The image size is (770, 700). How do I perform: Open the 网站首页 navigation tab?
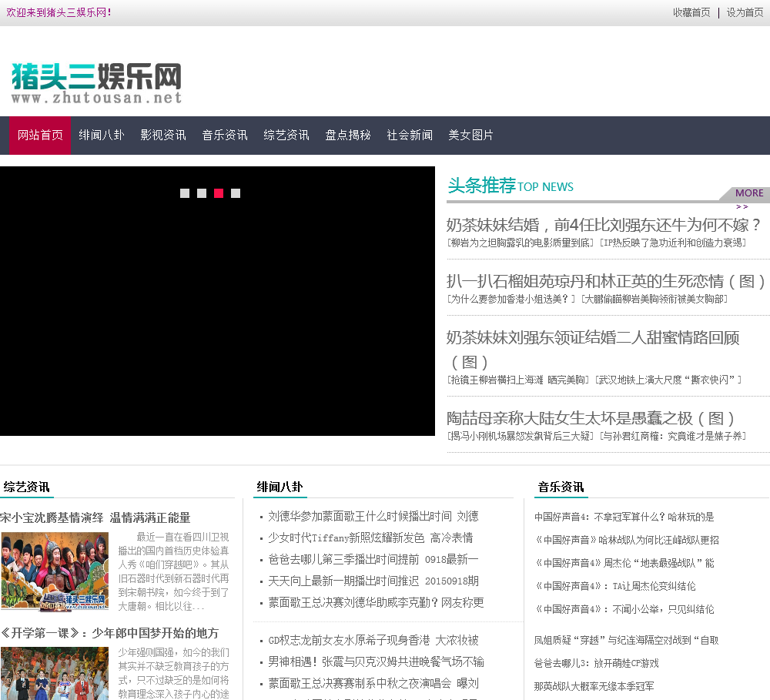[x=40, y=136]
